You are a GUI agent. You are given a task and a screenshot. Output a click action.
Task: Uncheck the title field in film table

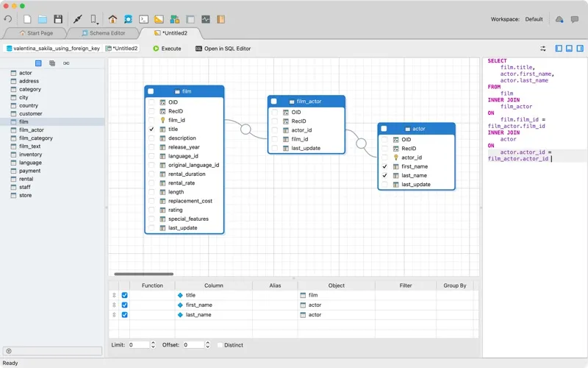tap(151, 130)
